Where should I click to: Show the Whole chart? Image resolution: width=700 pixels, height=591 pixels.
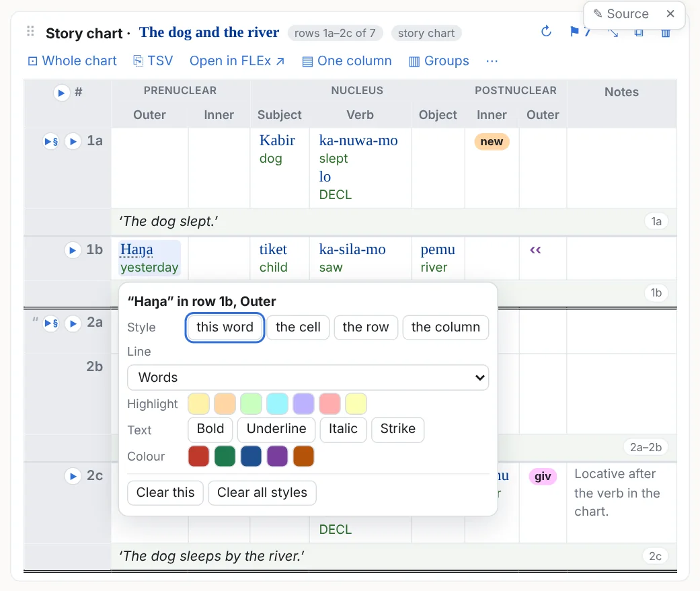click(x=73, y=61)
